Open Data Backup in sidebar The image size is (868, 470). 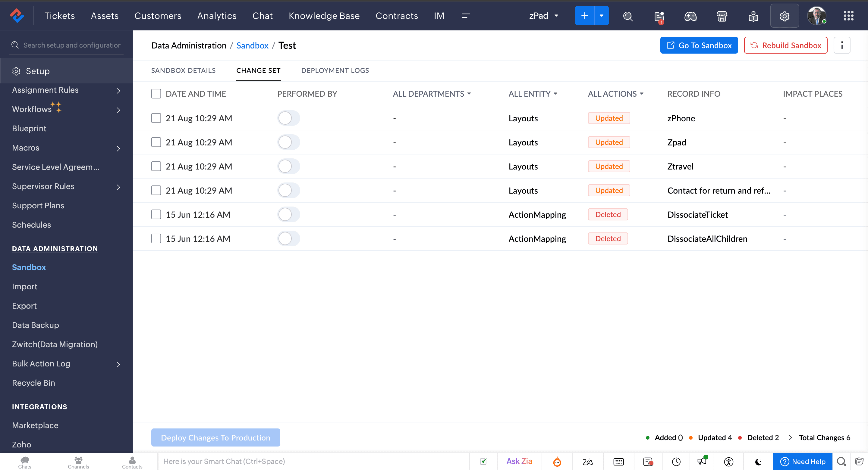35,325
